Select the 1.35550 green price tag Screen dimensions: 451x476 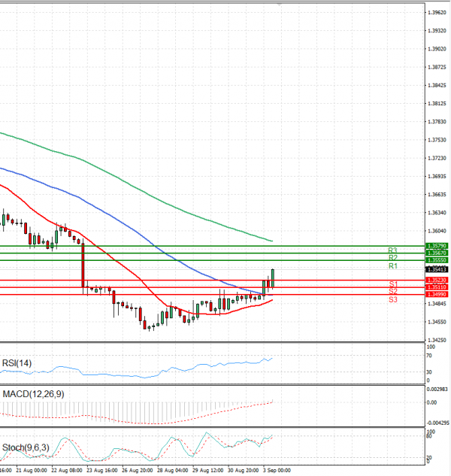click(437, 260)
